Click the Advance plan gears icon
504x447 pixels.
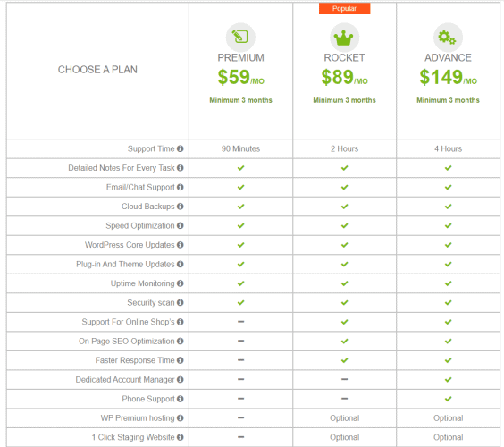coord(448,38)
